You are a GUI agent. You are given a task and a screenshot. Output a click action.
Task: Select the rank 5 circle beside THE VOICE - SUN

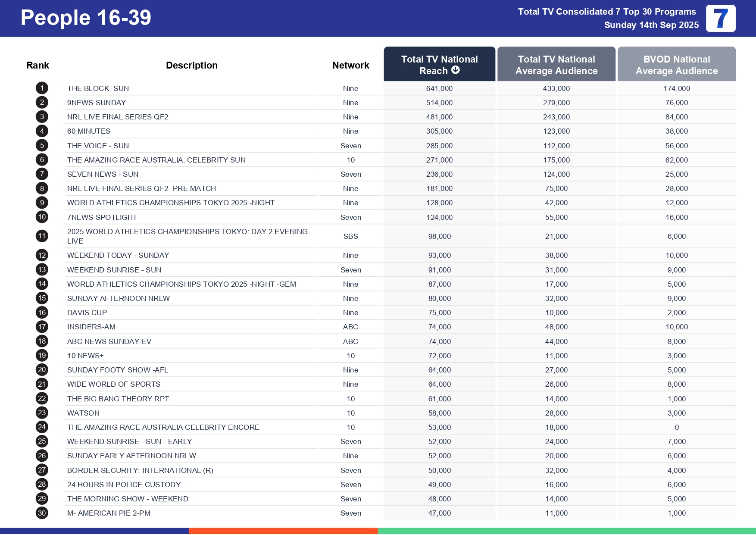pyautogui.click(x=41, y=146)
